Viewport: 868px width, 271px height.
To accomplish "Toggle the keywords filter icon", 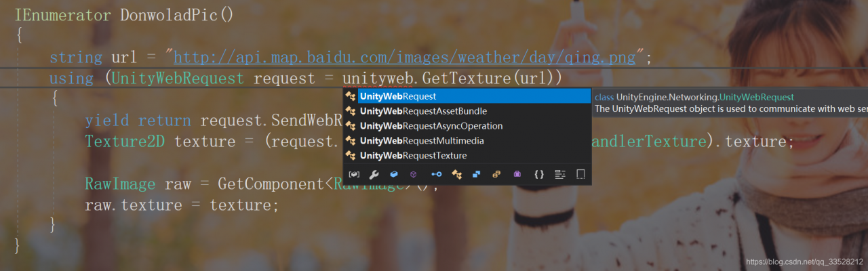I will 559,174.
